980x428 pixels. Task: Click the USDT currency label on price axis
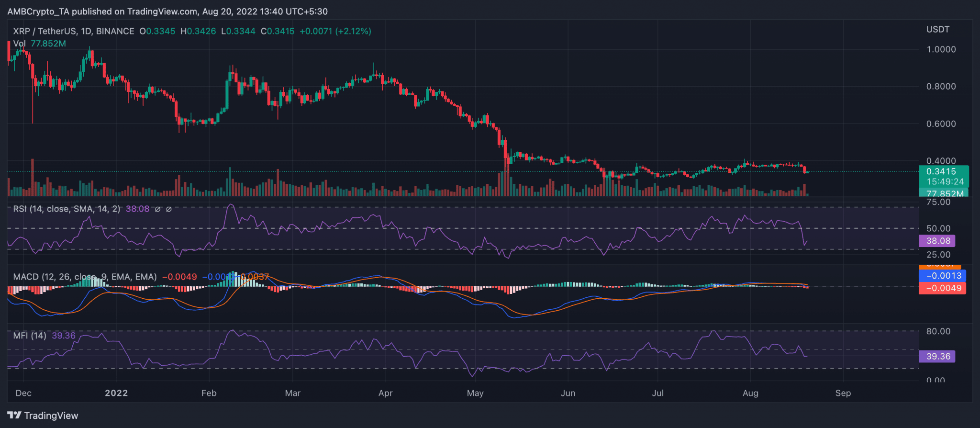click(x=938, y=30)
